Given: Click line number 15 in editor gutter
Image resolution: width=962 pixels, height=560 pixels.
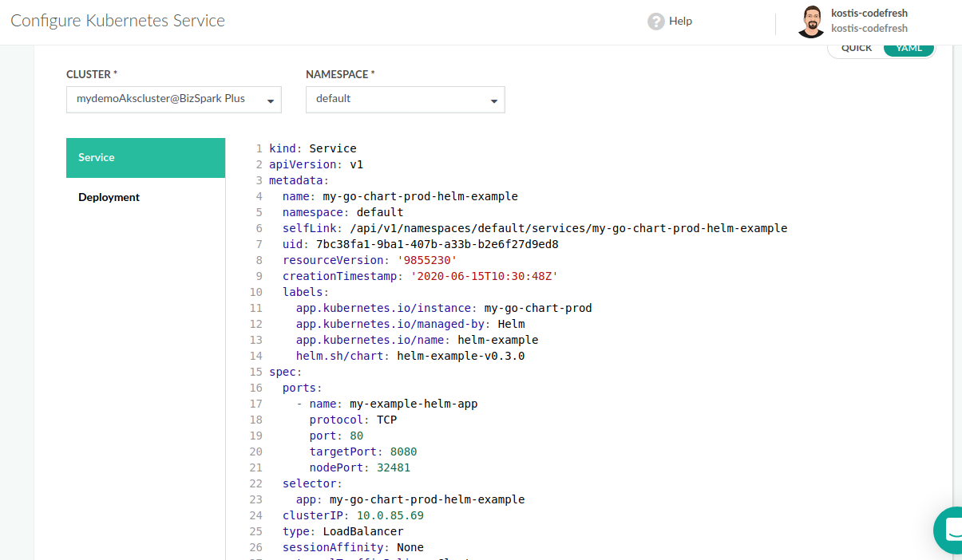Looking at the screenshot, I should tap(256, 372).
